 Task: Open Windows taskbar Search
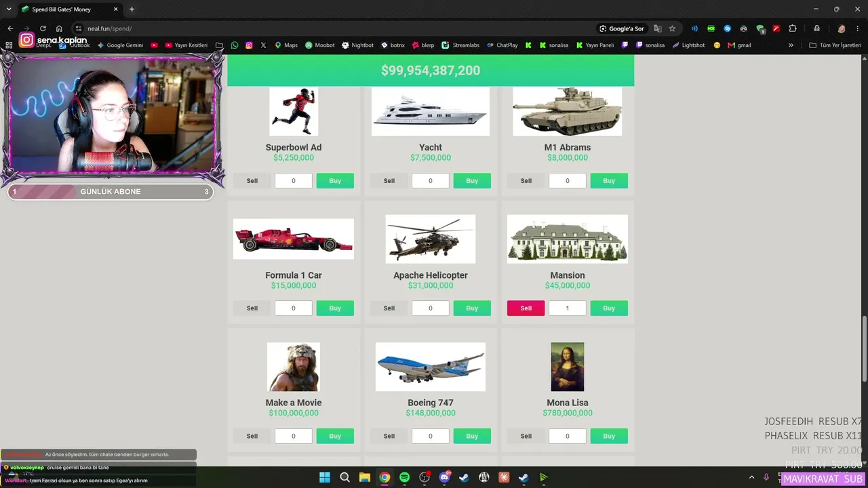[344, 477]
